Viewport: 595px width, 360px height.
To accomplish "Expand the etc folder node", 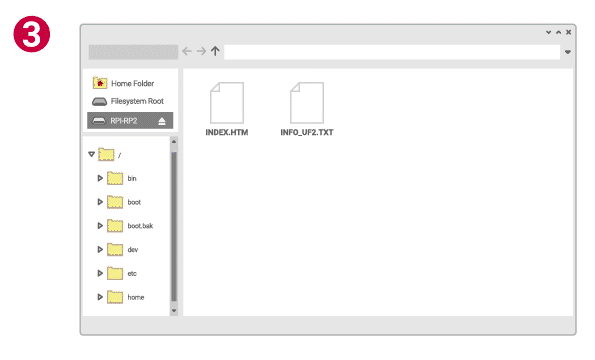I will click(100, 273).
